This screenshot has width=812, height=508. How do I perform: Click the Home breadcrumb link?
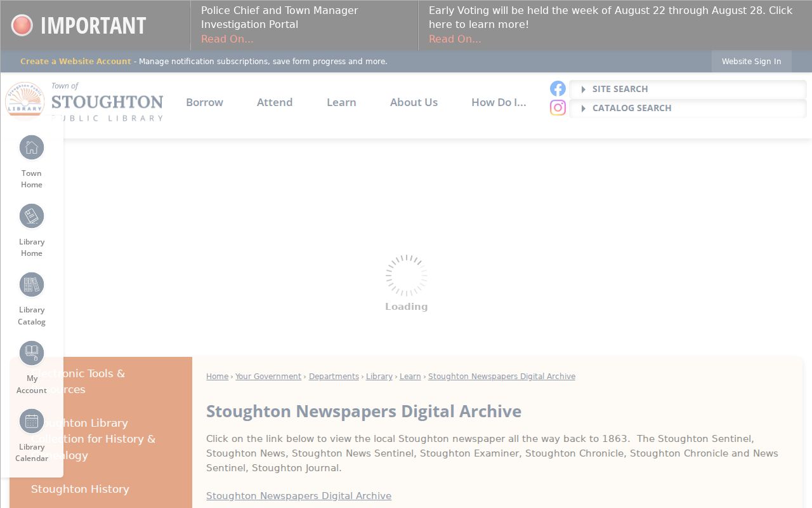pyautogui.click(x=217, y=377)
